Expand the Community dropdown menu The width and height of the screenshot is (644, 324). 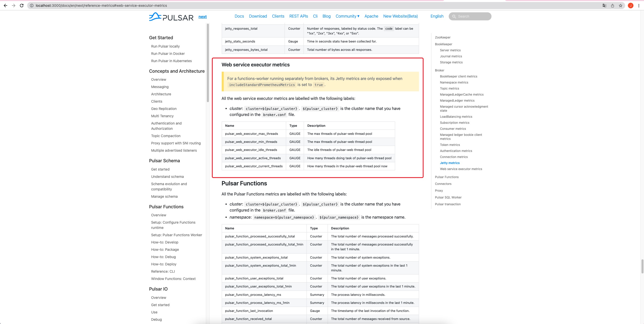347,16
